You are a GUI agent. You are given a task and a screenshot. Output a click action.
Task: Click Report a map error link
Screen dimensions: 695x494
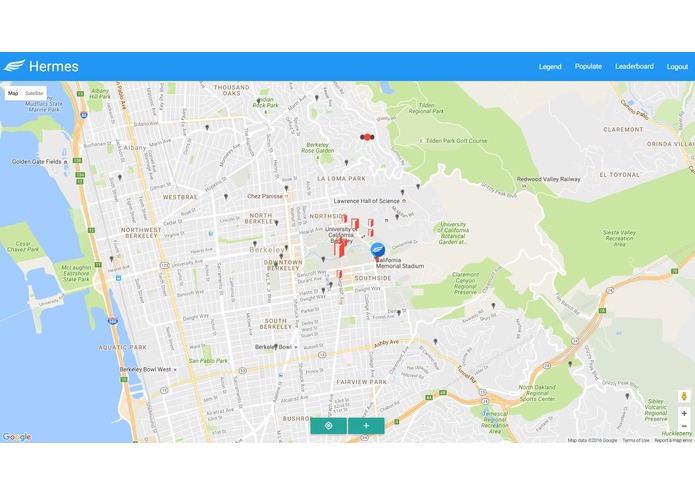point(673,440)
